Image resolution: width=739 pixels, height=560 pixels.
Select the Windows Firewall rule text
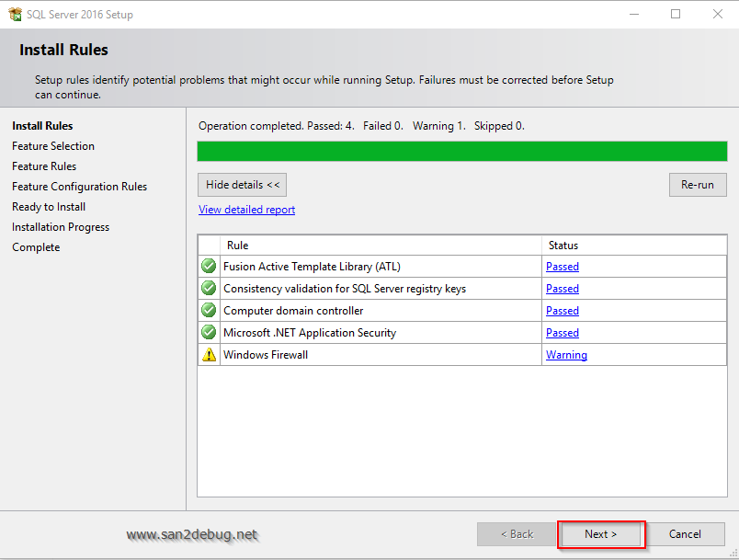[266, 355]
